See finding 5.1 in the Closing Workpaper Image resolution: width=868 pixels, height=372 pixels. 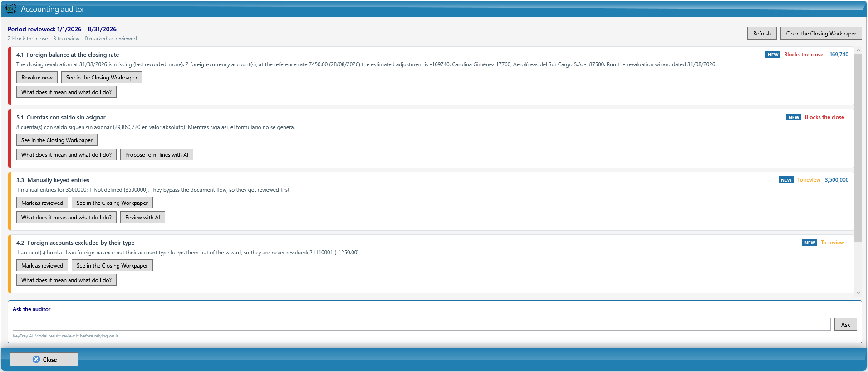[57, 140]
